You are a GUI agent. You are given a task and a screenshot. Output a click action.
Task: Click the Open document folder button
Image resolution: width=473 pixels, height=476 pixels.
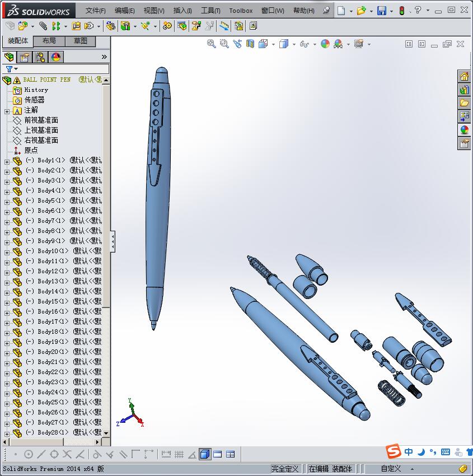coord(362,11)
